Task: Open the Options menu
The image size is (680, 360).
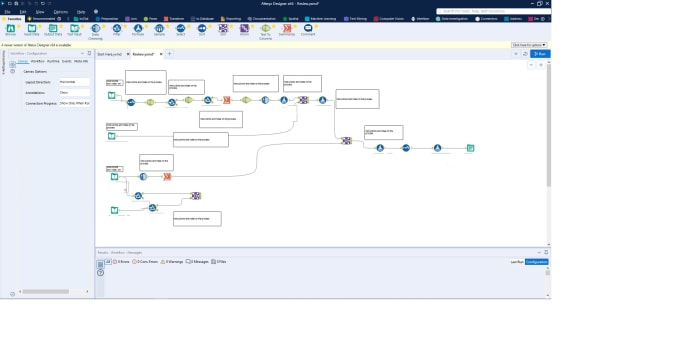Action: coord(61,12)
